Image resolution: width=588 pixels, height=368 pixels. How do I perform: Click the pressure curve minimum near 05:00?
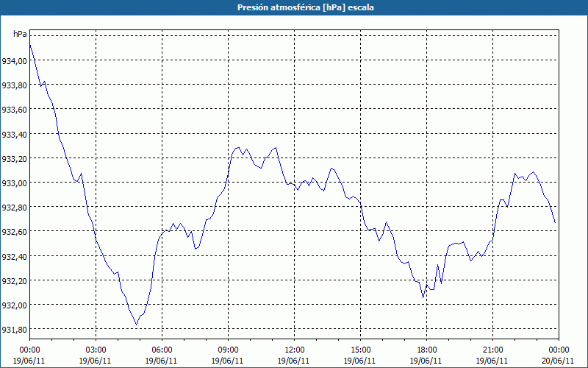[x=137, y=325]
